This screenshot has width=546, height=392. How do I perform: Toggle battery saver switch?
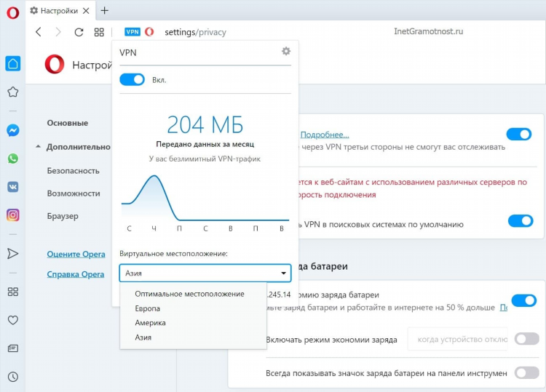point(524,301)
